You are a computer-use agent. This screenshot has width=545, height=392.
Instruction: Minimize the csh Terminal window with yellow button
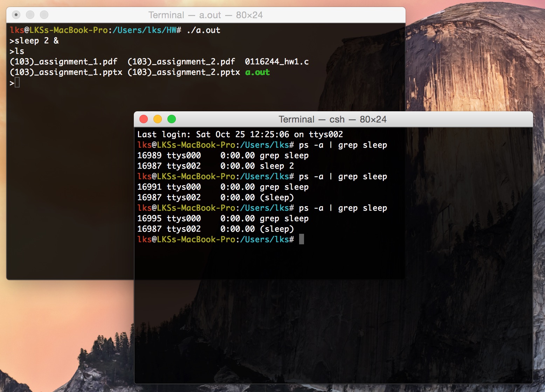tap(158, 119)
